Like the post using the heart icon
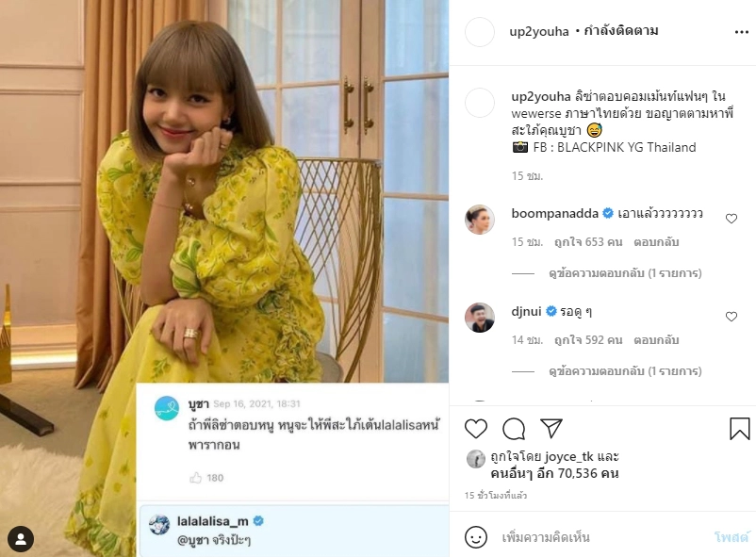This screenshot has width=756, height=557. [x=475, y=429]
